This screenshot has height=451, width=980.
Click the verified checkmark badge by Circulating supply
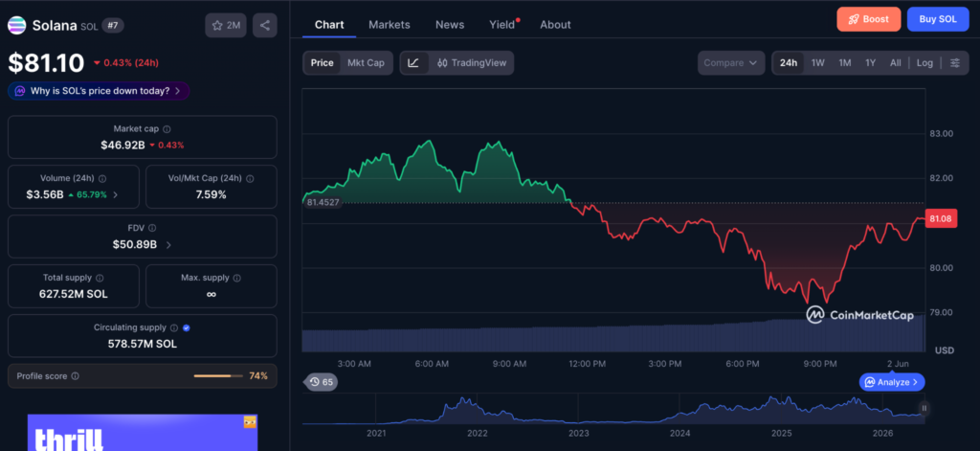(x=187, y=327)
